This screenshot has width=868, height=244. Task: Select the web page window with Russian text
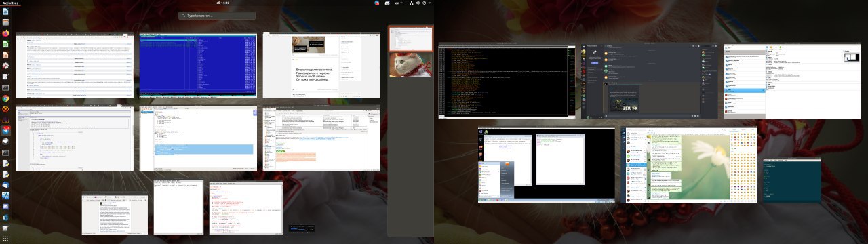tap(321, 65)
